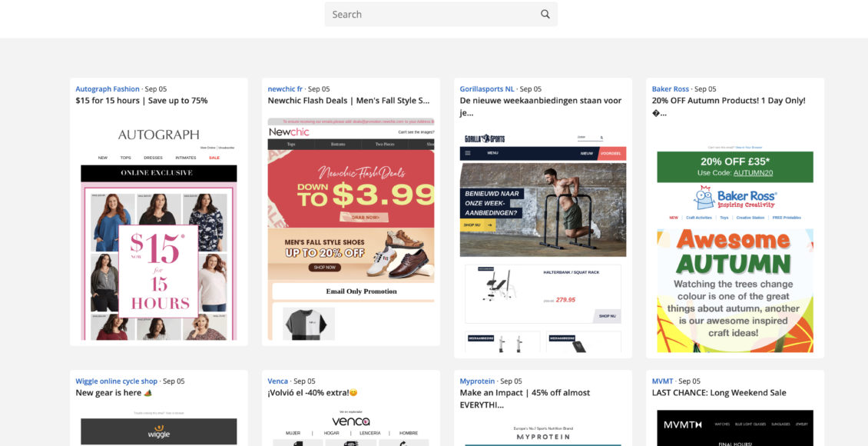Viewport: 868px width, 446px height.
Task: Open the Wiggle online cycle shop link
Action: (117, 381)
